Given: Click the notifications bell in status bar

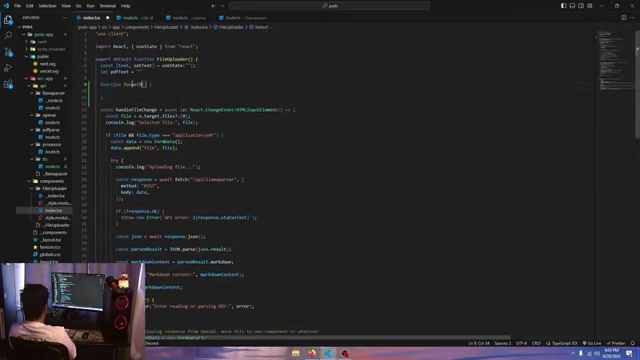Looking at the screenshot, I should 633,343.
